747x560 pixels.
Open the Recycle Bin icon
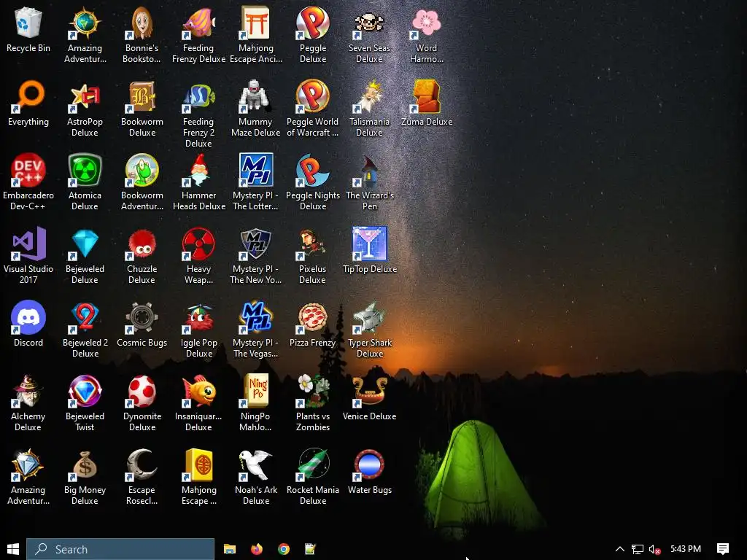point(28,23)
